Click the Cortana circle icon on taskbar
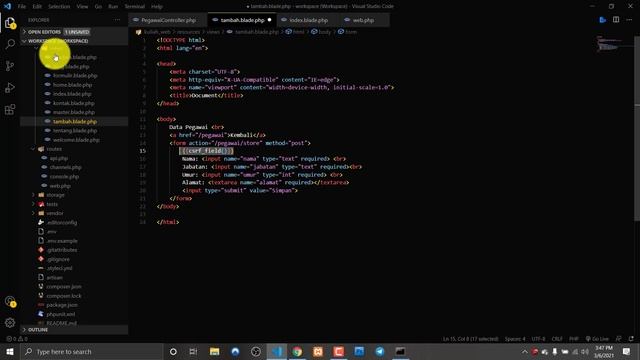640x360 pixels. click(173, 351)
